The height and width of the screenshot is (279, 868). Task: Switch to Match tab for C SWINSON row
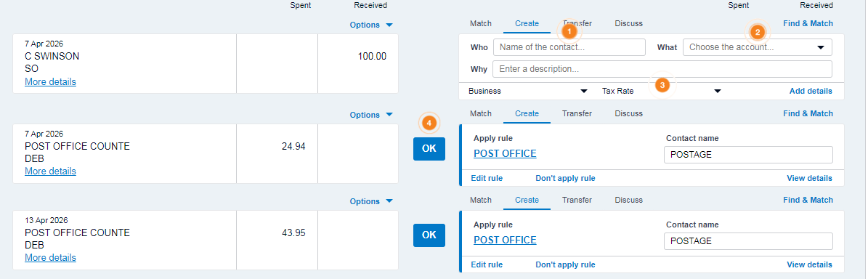pos(481,23)
